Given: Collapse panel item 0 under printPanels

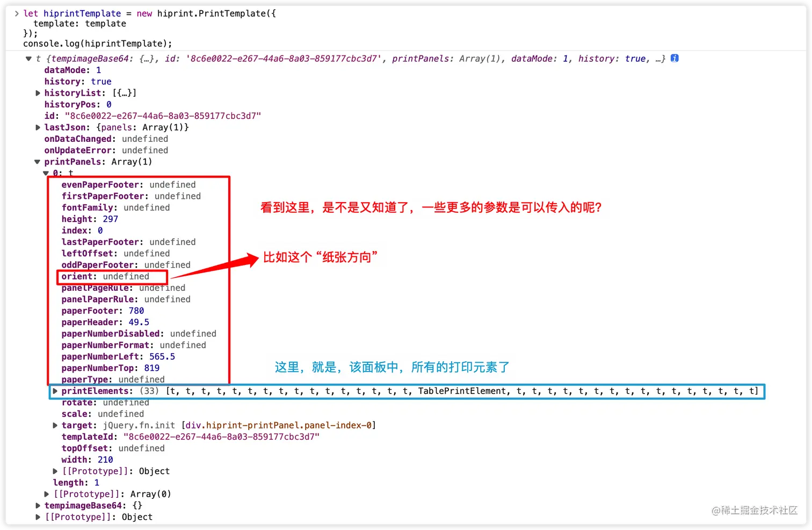Looking at the screenshot, I should [46, 173].
